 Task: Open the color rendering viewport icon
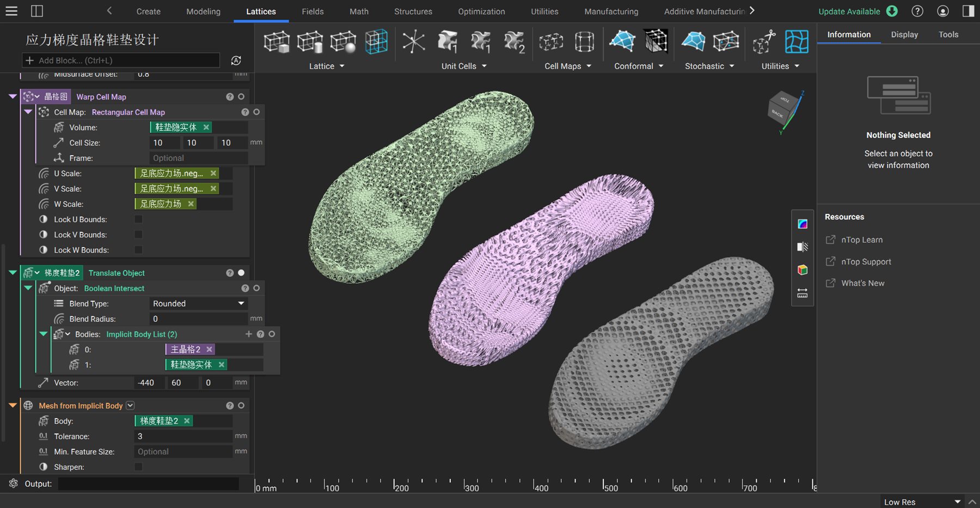[803, 224]
